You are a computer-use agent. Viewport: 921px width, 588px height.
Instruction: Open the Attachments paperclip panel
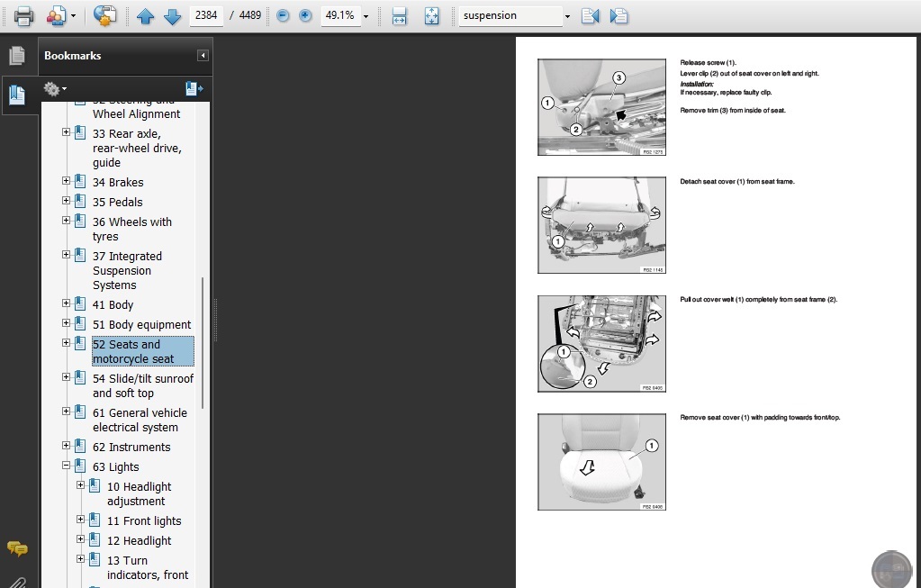click(x=17, y=583)
